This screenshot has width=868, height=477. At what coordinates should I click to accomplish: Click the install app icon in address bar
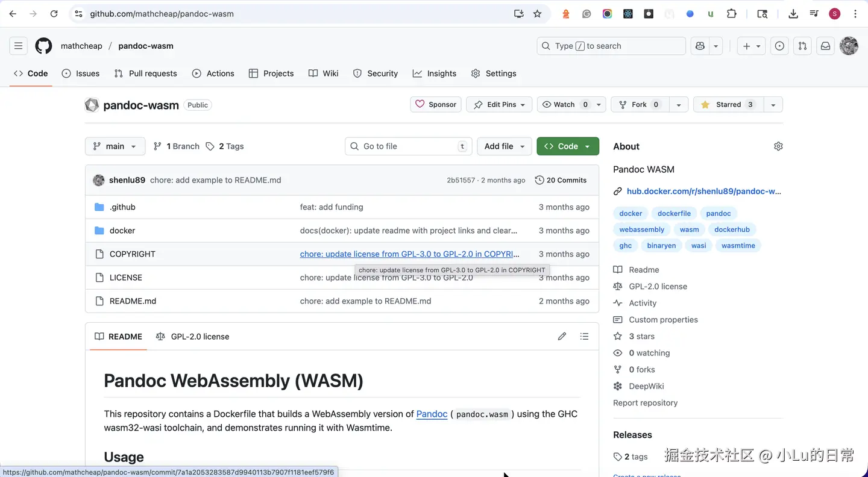click(518, 14)
